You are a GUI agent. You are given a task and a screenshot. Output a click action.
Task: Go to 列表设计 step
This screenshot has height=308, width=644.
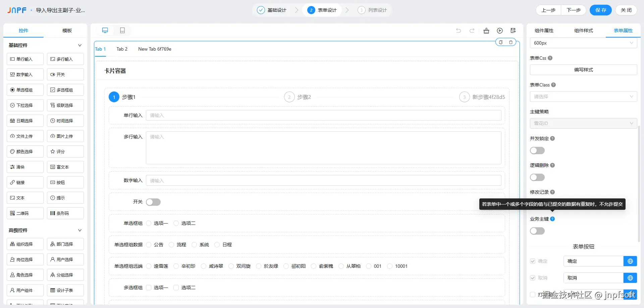pos(372,10)
